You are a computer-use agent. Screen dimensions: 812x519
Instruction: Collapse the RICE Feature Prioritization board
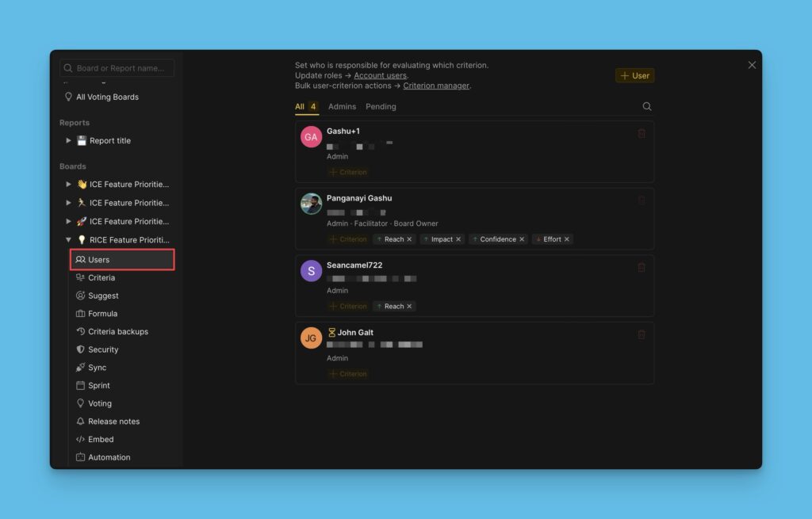click(x=68, y=240)
